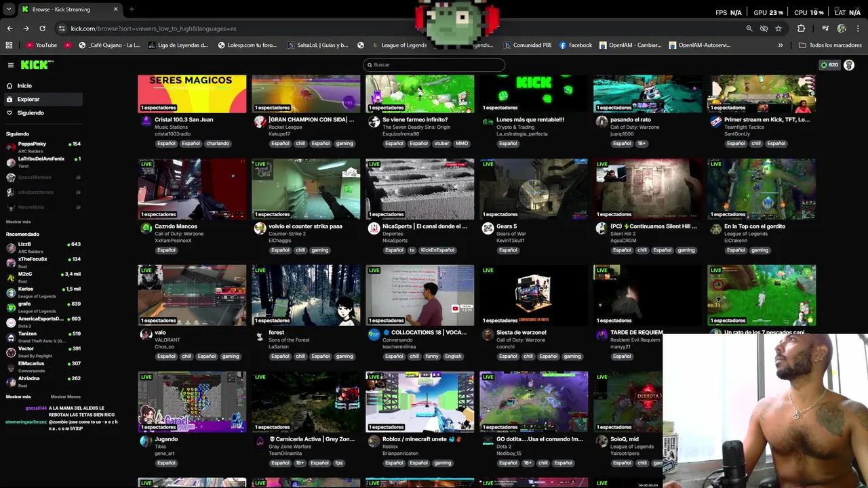Viewport: 868px width, 488px height.
Task: Open the browser extensions puzzle icon
Action: [x=802, y=28]
